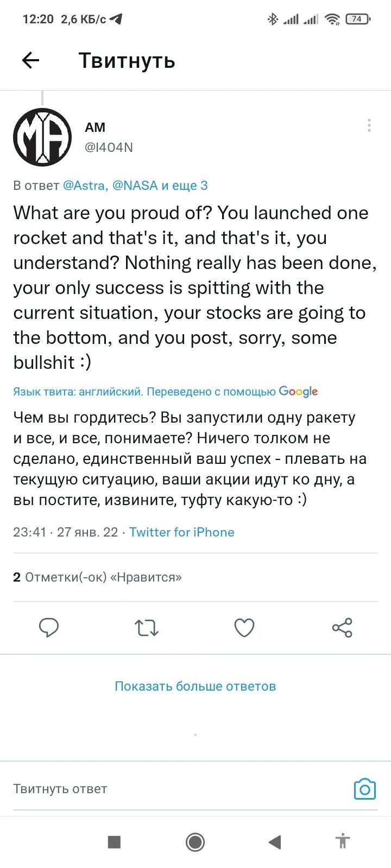This screenshot has height=868, width=391.
Task: Open the 'Twitter for iPhone' source link
Action: point(182,532)
